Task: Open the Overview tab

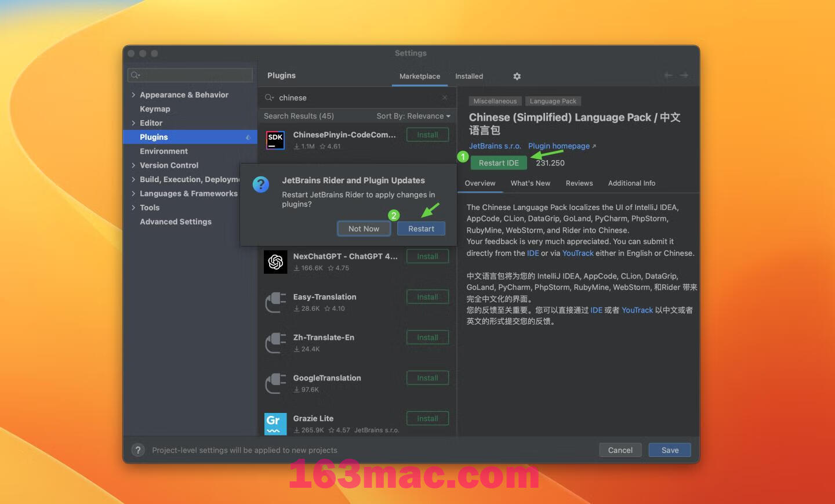Action: coord(480,183)
